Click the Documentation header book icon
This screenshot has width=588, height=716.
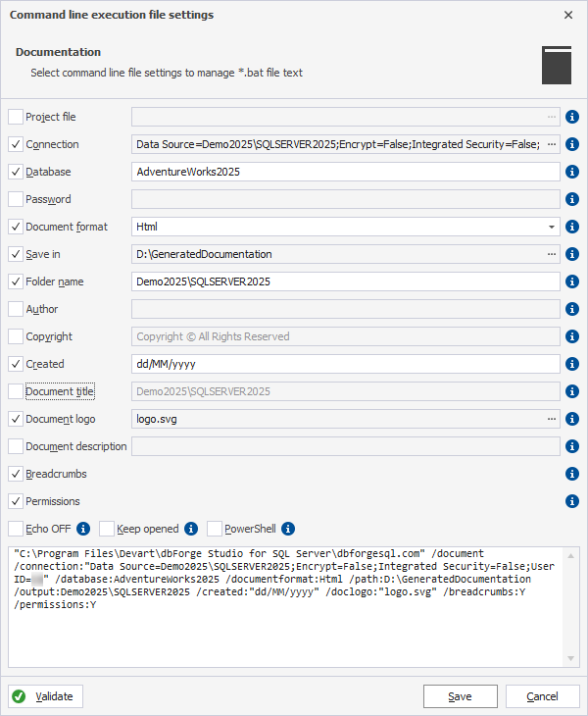pyautogui.click(x=557, y=65)
